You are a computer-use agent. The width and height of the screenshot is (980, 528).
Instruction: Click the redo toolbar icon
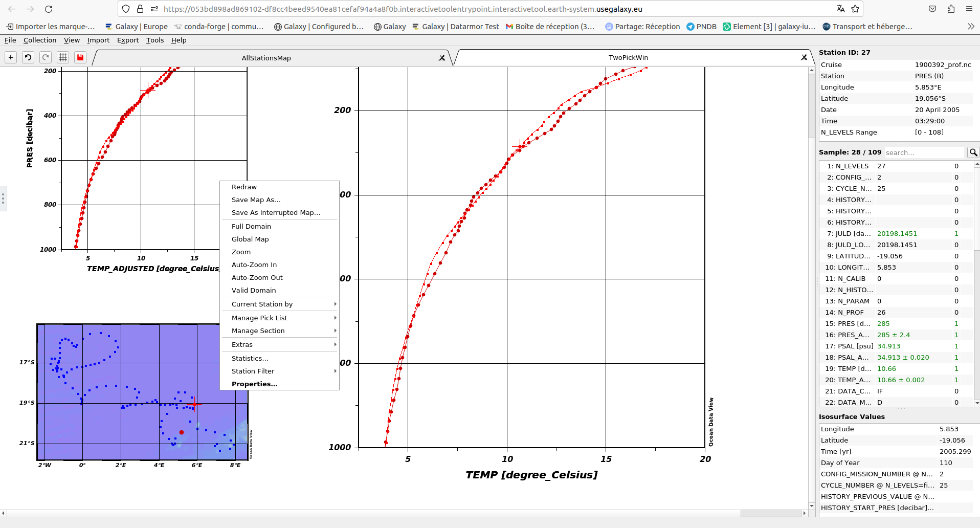click(x=46, y=57)
